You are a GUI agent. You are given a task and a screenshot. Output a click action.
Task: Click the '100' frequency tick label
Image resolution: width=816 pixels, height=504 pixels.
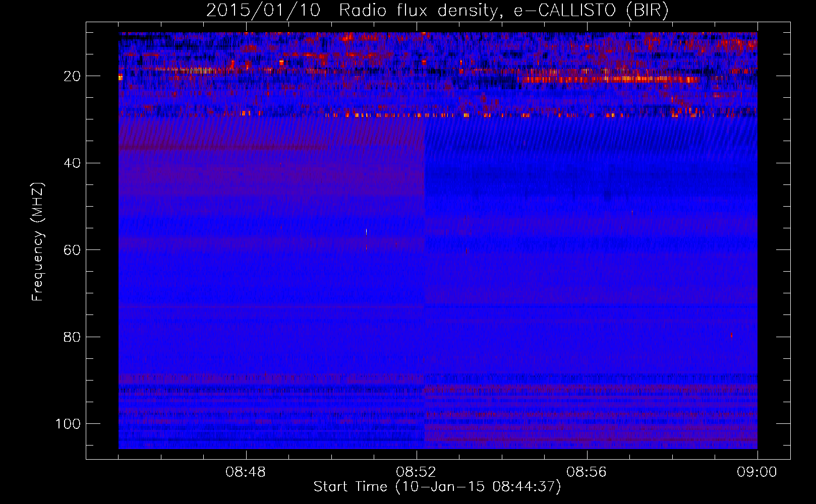click(68, 424)
